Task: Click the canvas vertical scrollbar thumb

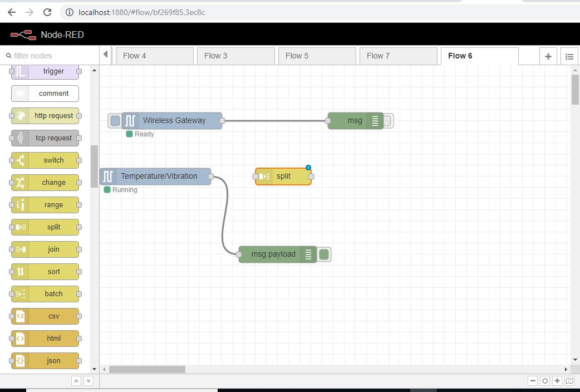Action: (575, 90)
